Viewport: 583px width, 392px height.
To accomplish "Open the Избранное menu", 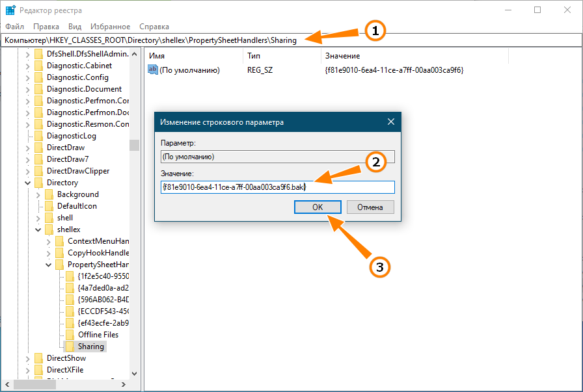I will (x=111, y=27).
